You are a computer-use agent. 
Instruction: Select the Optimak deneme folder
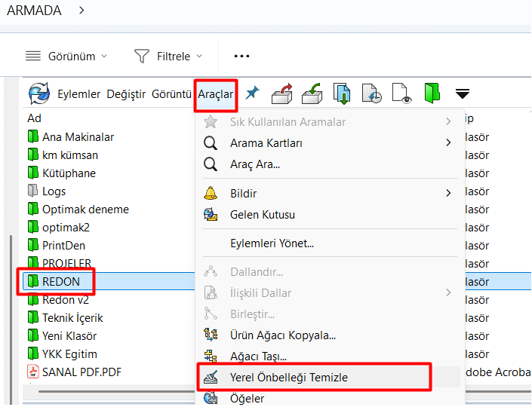pos(85,210)
